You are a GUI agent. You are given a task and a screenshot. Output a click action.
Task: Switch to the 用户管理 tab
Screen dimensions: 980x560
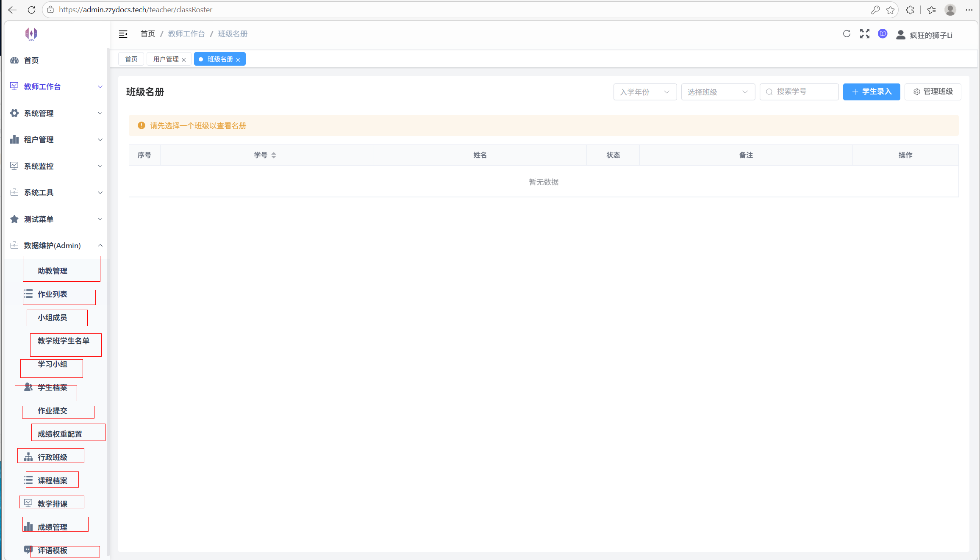[x=166, y=59]
